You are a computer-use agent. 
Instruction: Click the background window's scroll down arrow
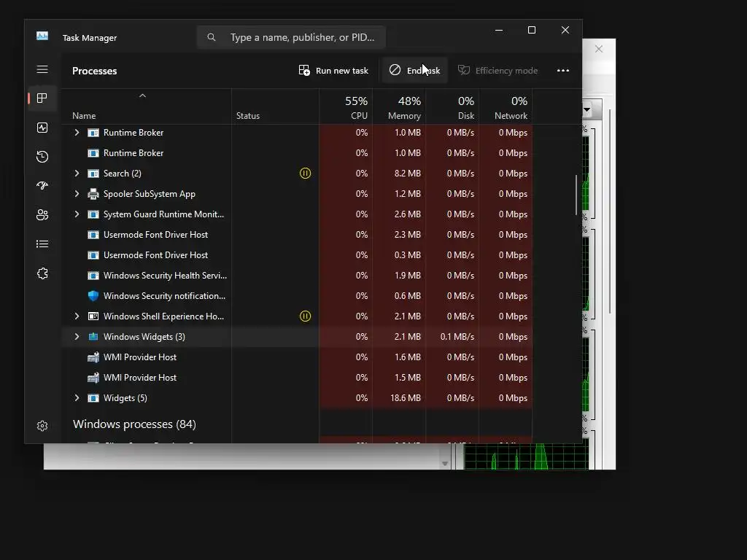(x=445, y=464)
